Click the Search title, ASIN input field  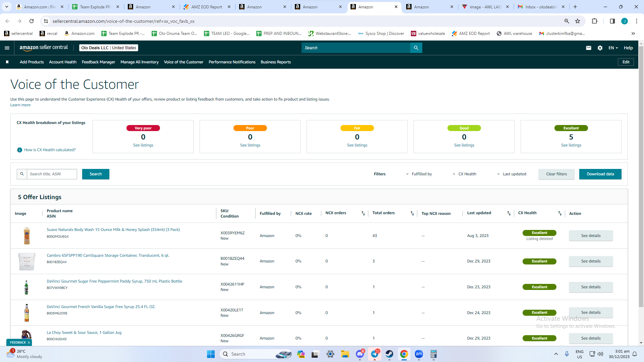[x=52, y=174]
